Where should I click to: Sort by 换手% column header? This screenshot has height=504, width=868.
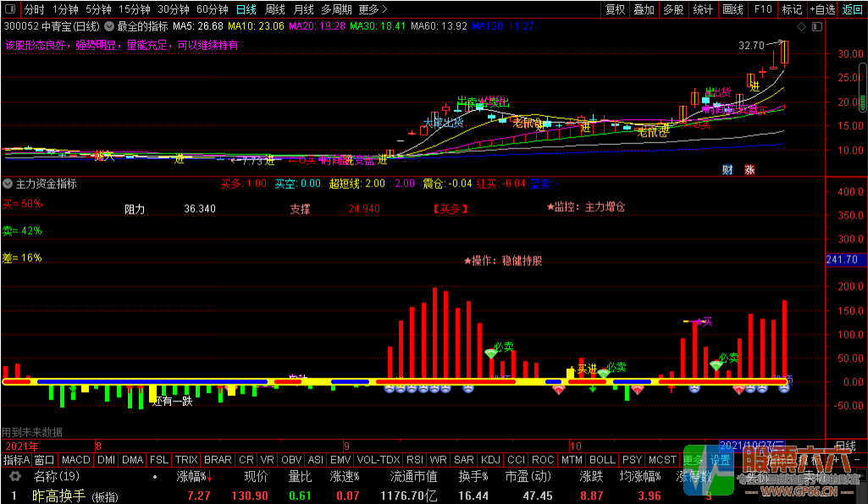pyautogui.click(x=473, y=476)
